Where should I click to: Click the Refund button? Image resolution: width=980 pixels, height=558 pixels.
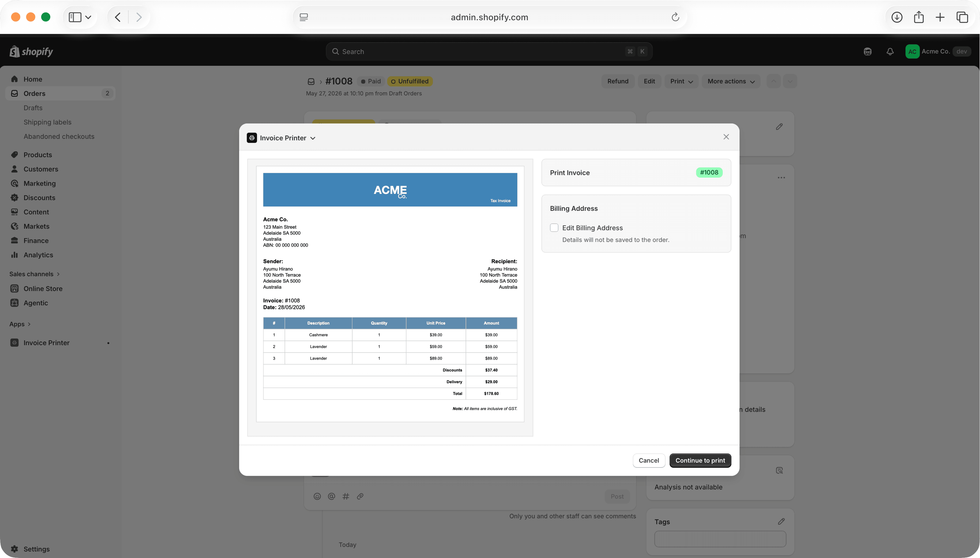[x=618, y=81]
